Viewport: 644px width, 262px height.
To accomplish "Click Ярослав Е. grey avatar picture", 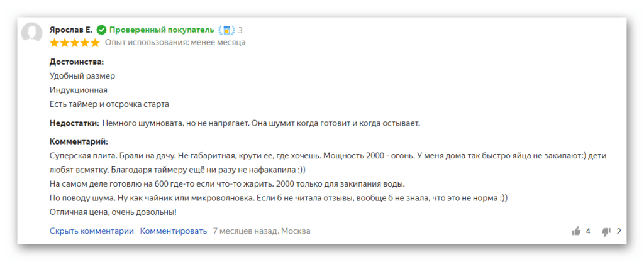I will coord(31,32).
